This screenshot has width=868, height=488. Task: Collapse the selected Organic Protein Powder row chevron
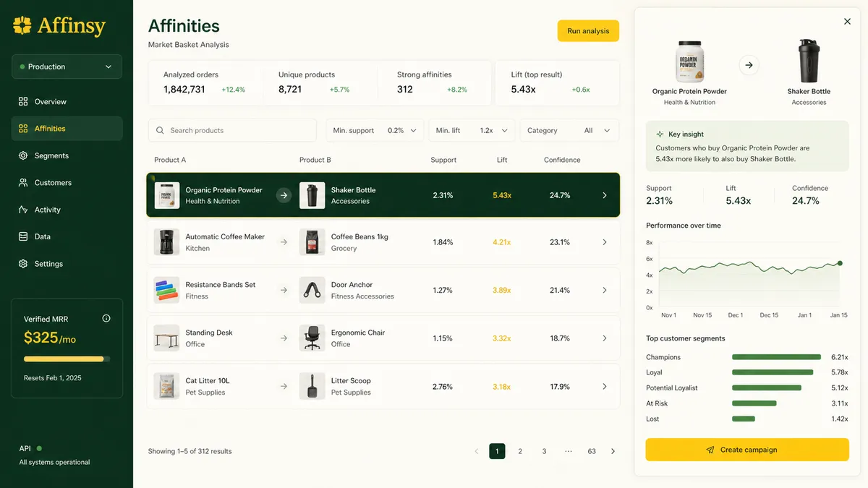click(605, 195)
